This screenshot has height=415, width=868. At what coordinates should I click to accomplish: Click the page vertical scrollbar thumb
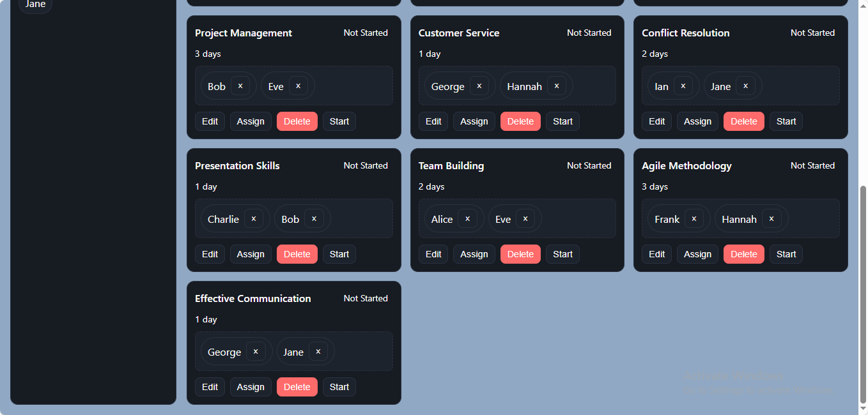(x=863, y=294)
